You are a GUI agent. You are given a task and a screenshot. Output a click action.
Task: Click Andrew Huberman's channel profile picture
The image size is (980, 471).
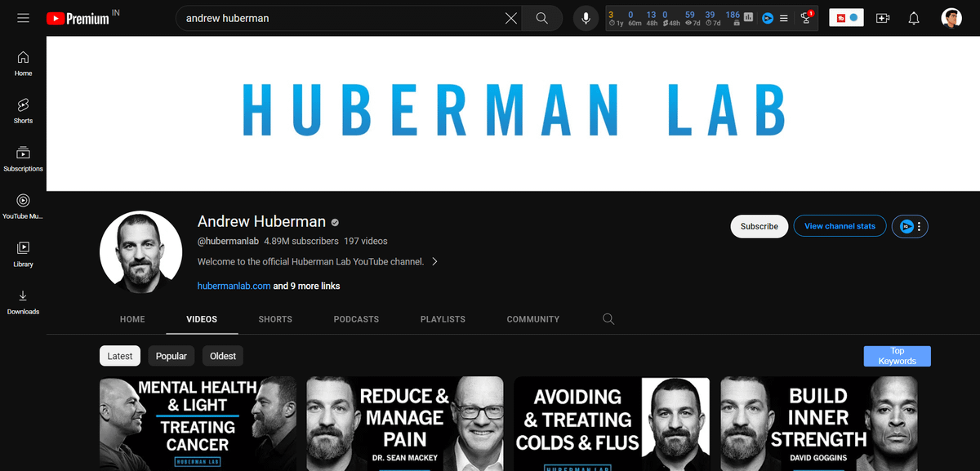tap(140, 251)
